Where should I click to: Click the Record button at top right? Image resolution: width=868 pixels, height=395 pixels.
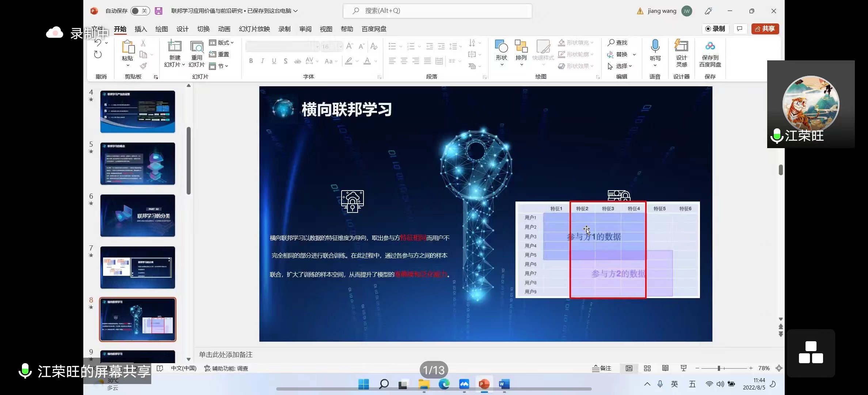pos(715,29)
